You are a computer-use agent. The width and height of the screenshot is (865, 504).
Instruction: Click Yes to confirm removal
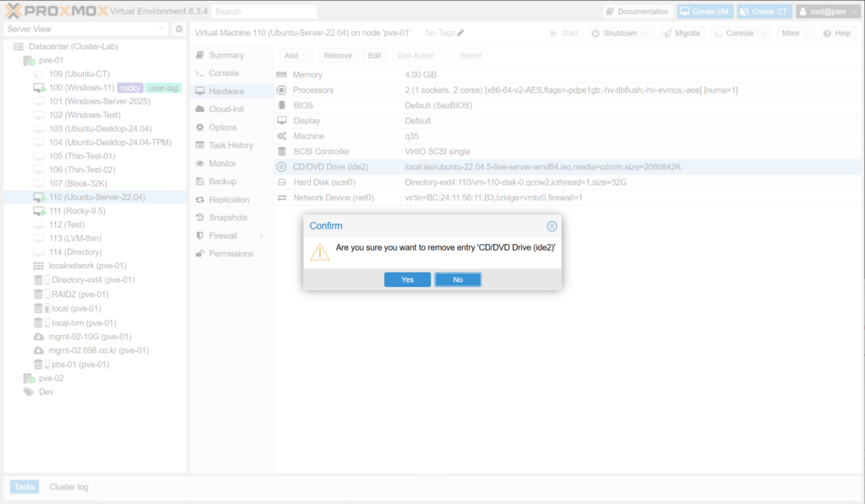click(407, 279)
